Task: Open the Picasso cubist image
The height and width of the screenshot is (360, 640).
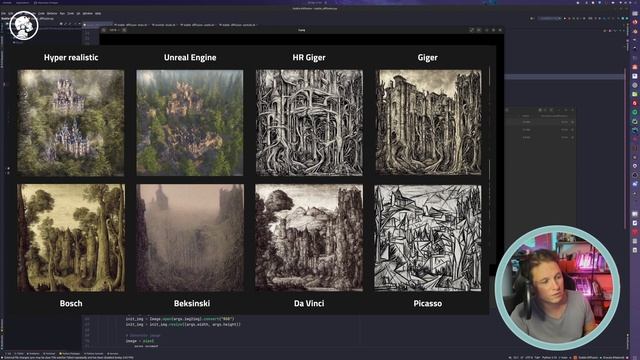Action: pos(428,238)
